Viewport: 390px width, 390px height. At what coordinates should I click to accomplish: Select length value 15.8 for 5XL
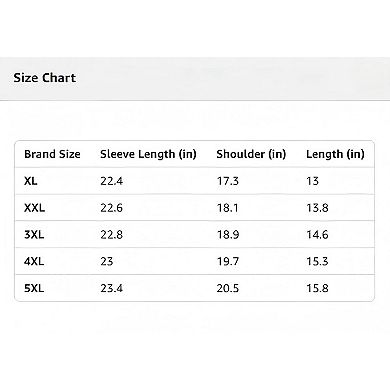(x=318, y=288)
